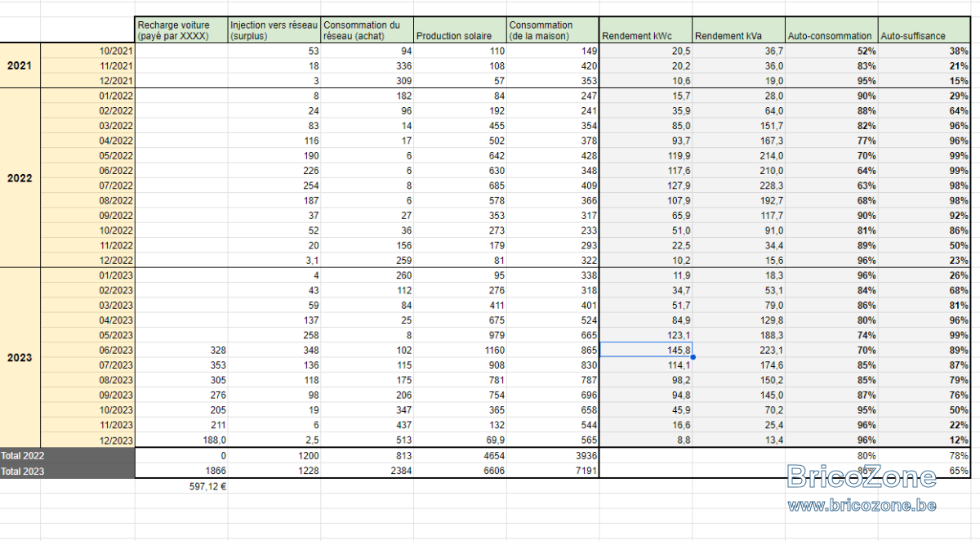
Task: Click the 12/2022 date cell
Action: point(87,260)
